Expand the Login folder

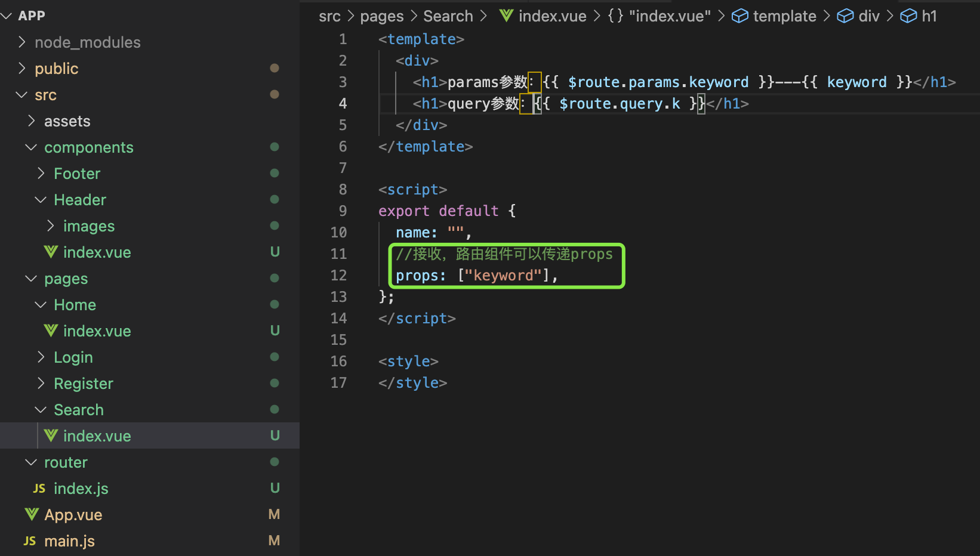[41, 357]
